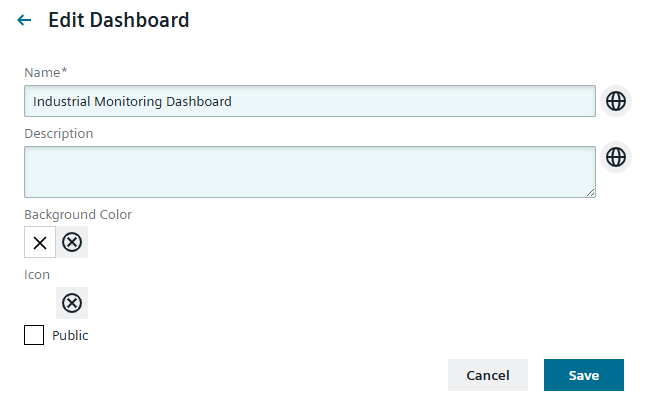Clear the background color with circled X
655x418 pixels.
72,242
